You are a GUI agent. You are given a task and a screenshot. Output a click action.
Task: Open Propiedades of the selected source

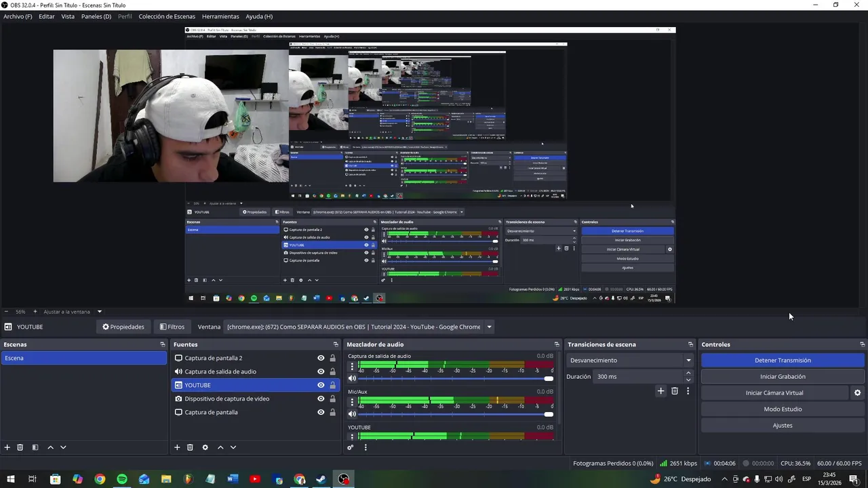coord(123,327)
